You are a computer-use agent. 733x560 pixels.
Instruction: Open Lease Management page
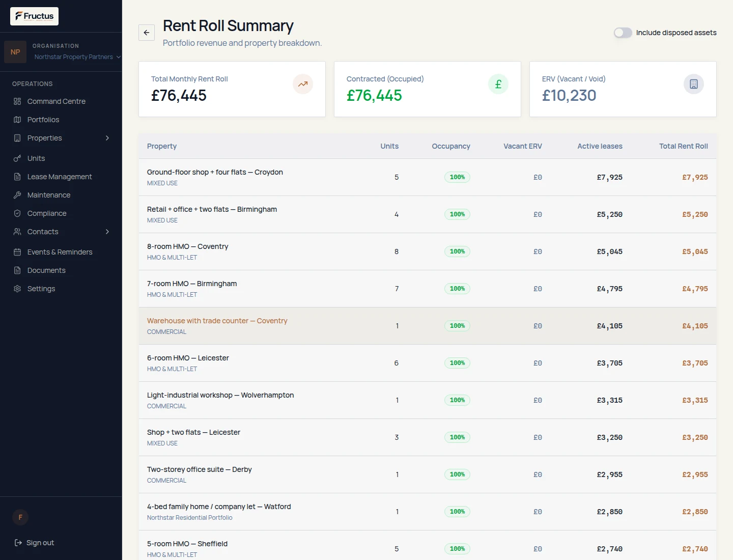tap(61, 177)
